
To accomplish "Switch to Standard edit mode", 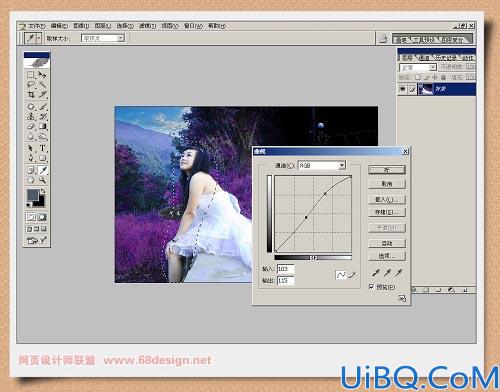I will (x=31, y=217).
